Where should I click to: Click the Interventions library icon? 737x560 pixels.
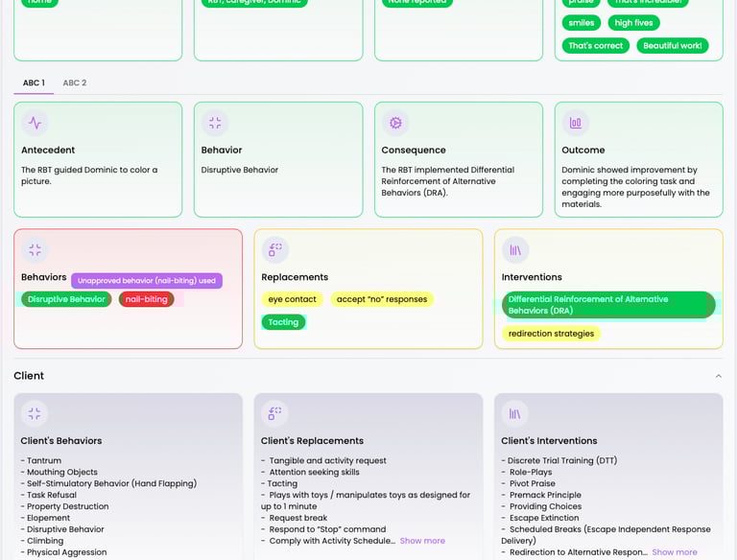pyautogui.click(x=515, y=250)
